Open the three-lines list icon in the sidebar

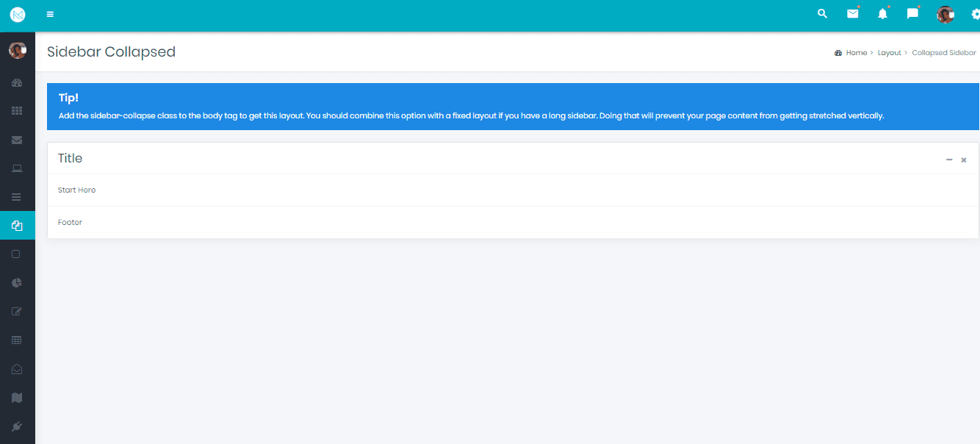click(x=17, y=197)
